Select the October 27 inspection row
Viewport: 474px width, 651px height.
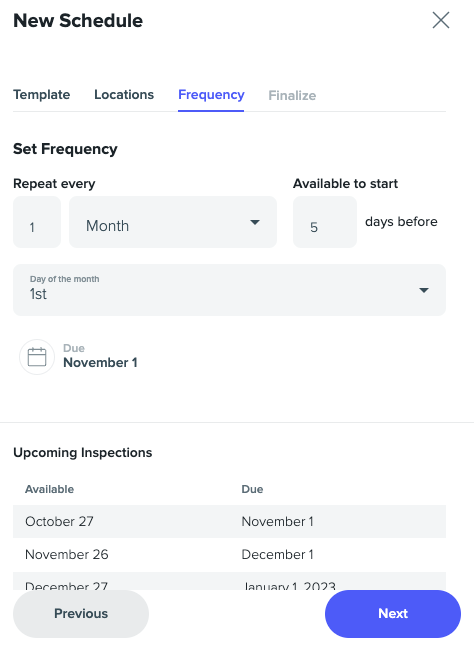[x=230, y=521]
